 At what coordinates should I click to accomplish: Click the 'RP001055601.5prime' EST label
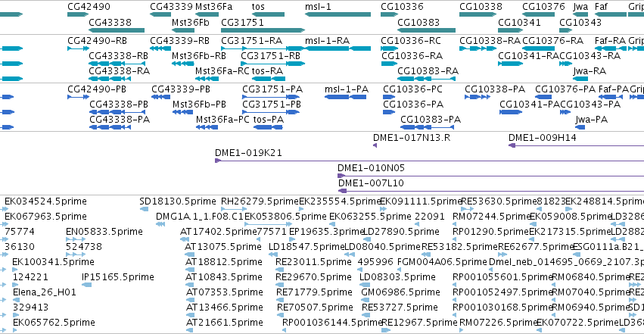click(x=502, y=277)
